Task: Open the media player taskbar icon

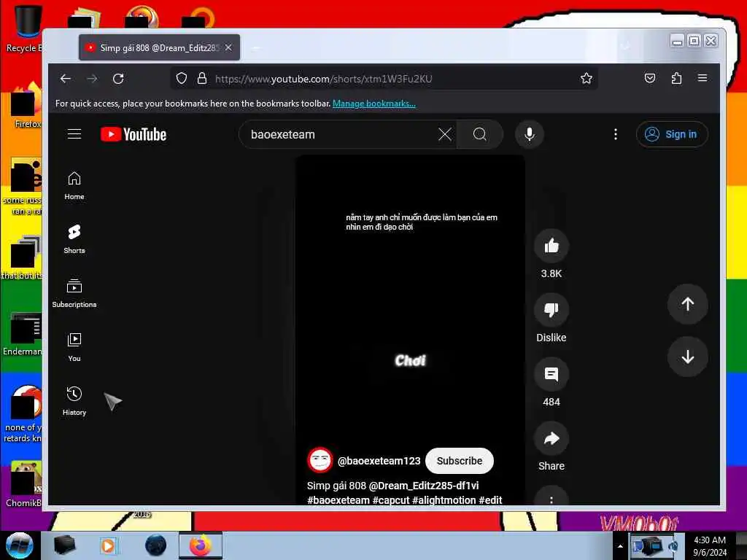Action: [108, 545]
